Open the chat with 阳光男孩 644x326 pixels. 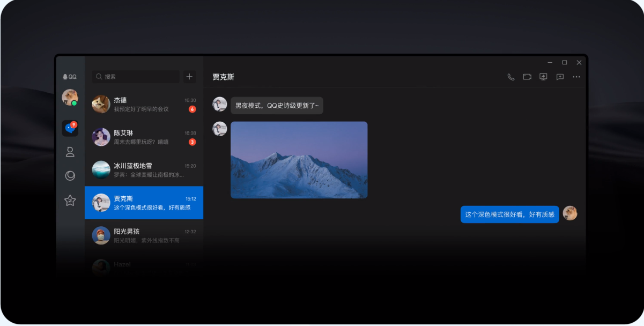144,235
